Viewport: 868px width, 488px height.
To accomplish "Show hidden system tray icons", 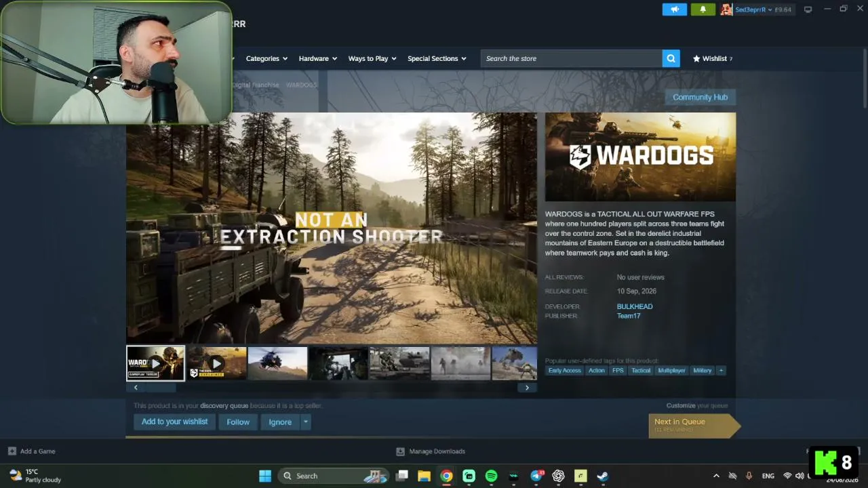I will point(716,476).
